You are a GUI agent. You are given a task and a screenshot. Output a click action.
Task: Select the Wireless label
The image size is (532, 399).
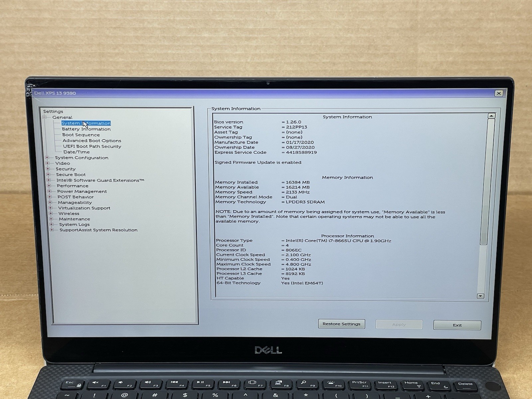pyautogui.click(x=69, y=213)
